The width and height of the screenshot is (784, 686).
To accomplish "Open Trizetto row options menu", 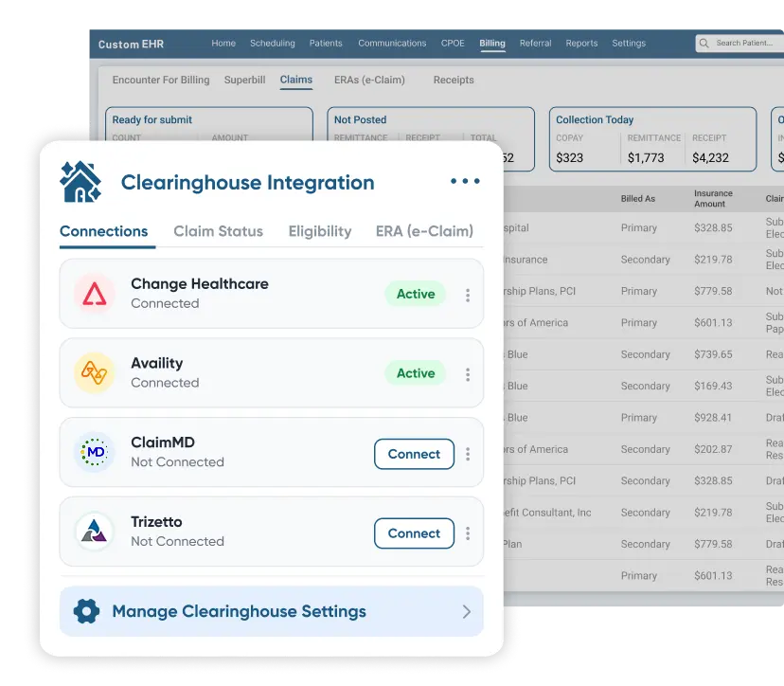I will click(468, 533).
